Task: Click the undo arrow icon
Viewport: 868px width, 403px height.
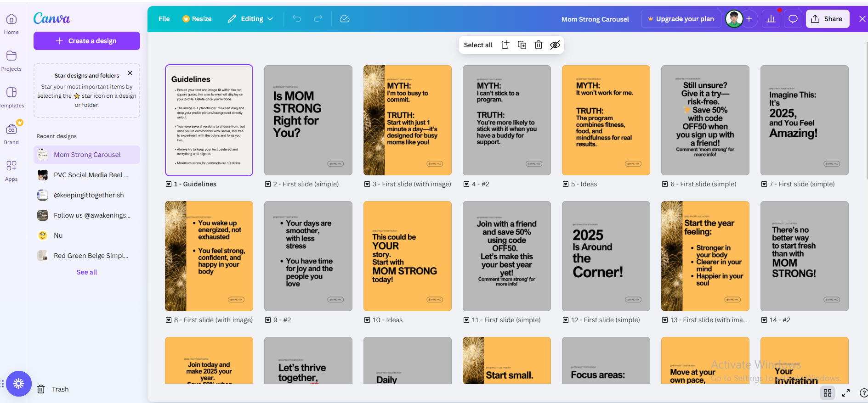Action: pos(297,19)
